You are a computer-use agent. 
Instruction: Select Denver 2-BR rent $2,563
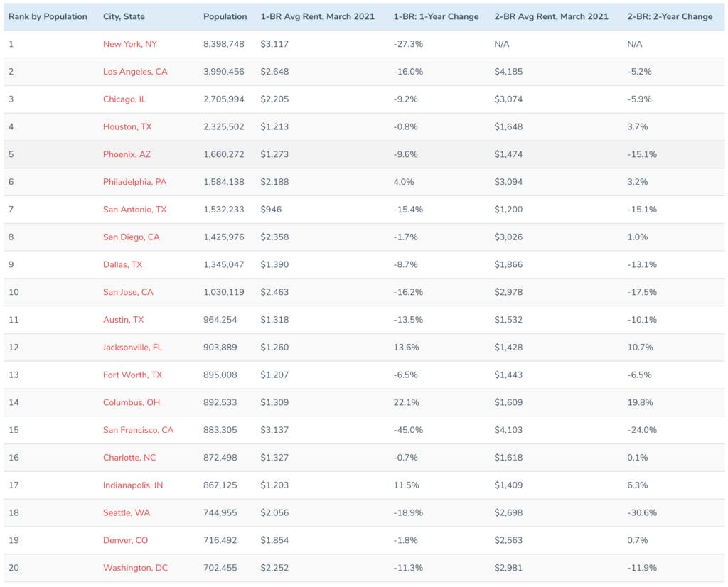[508, 540]
